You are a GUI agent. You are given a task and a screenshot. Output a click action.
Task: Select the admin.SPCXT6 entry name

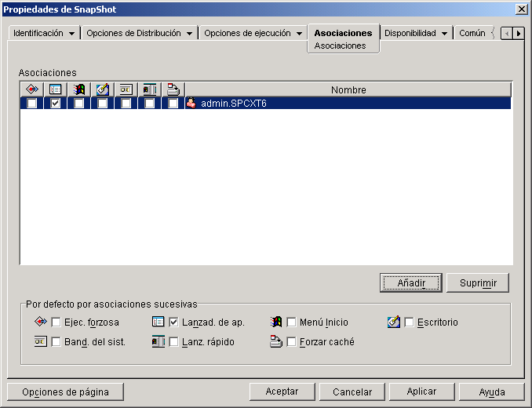(x=234, y=103)
